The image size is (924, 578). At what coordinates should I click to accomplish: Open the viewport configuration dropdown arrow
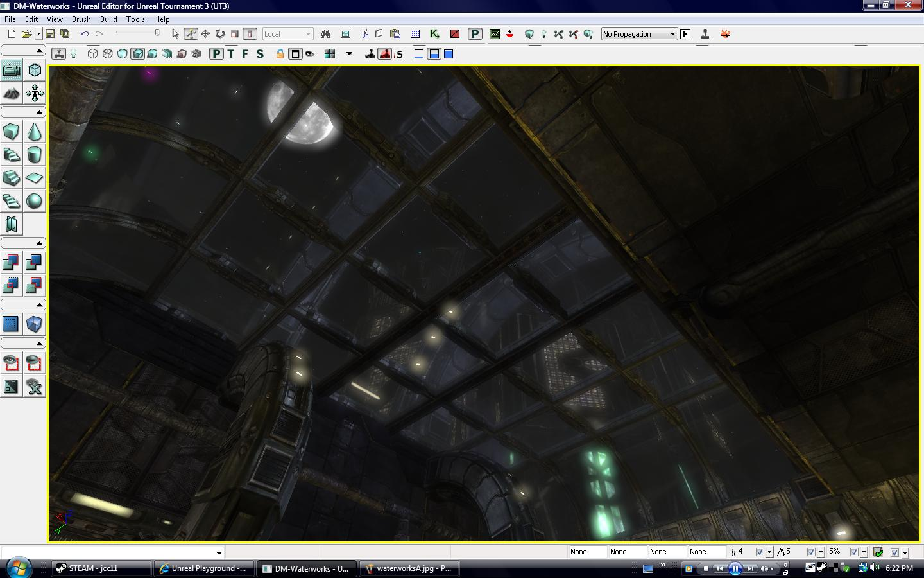point(350,54)
